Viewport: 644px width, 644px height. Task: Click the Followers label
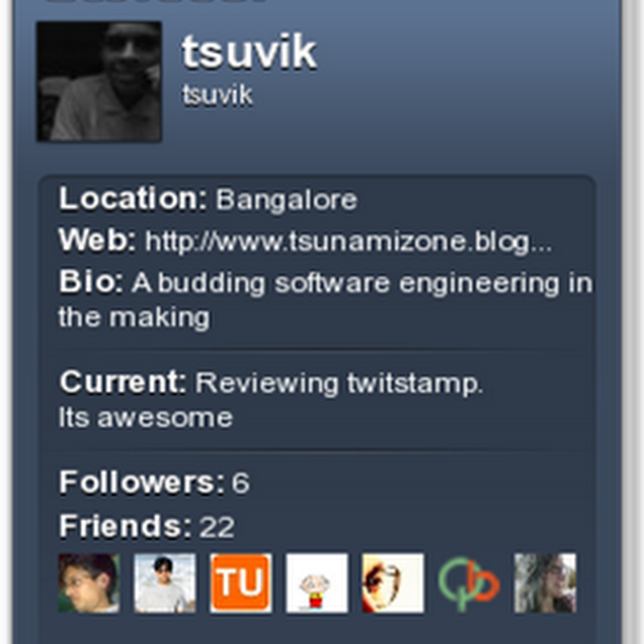(x=142, y=481)
